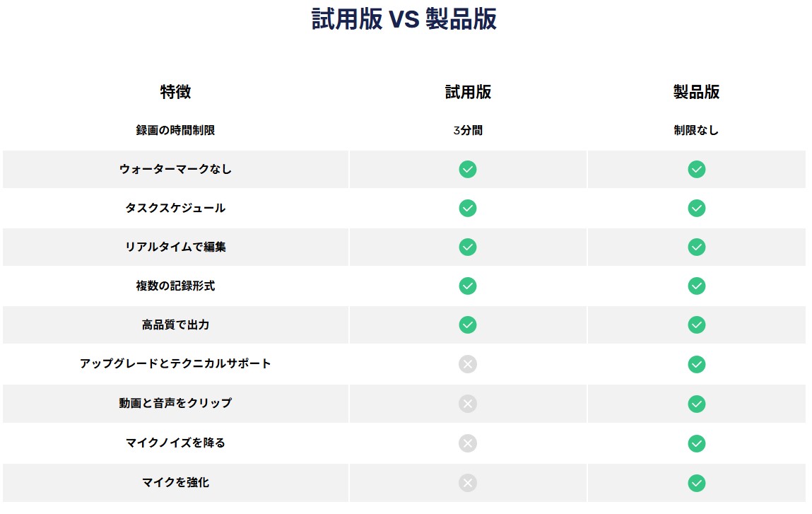Viewport: 812px width, 514px height.
Task: Click full version checkmark for 動画と音声をクリップ
Action: [696, 404]
